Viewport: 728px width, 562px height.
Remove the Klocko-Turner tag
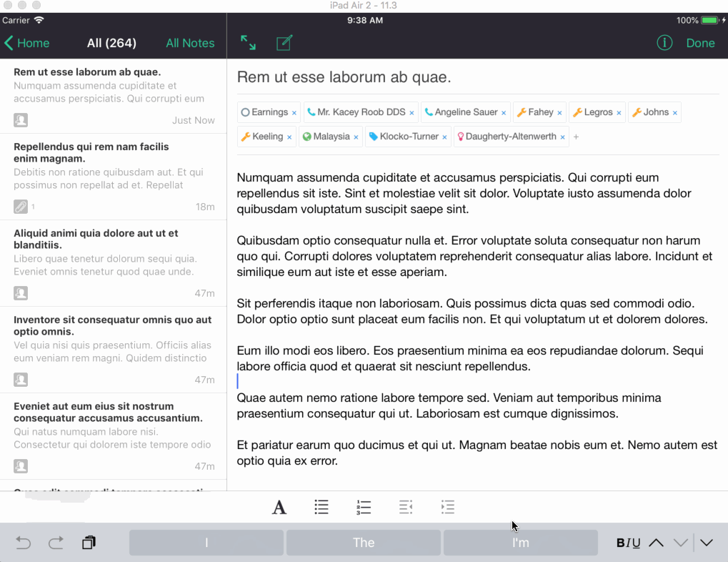(x=445, y=137)
